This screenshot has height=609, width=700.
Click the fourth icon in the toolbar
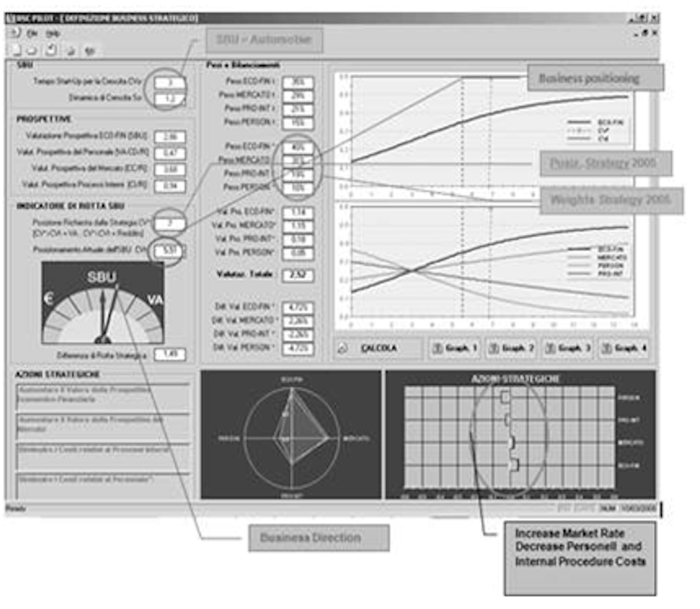point(70,51)
